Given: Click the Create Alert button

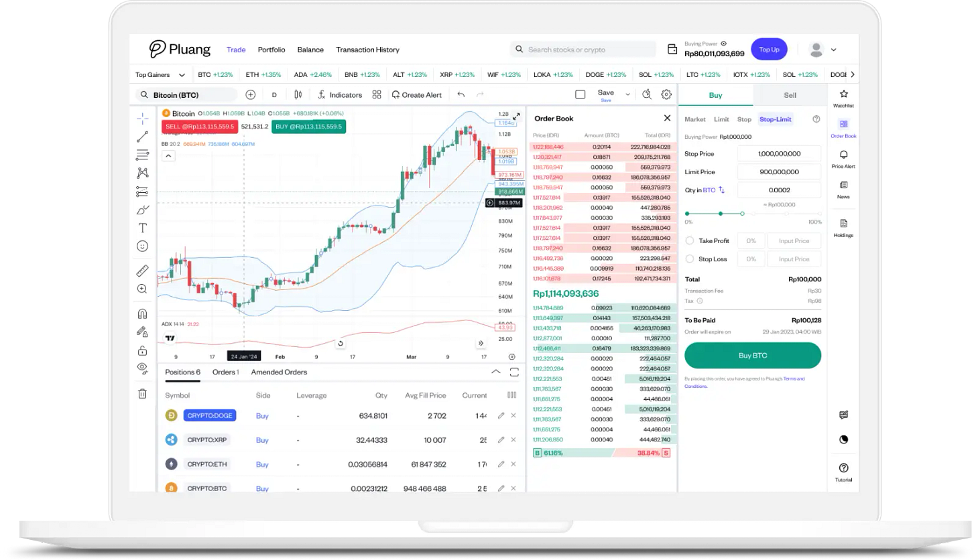Looking at the screenshot, I should pos(417,95).
